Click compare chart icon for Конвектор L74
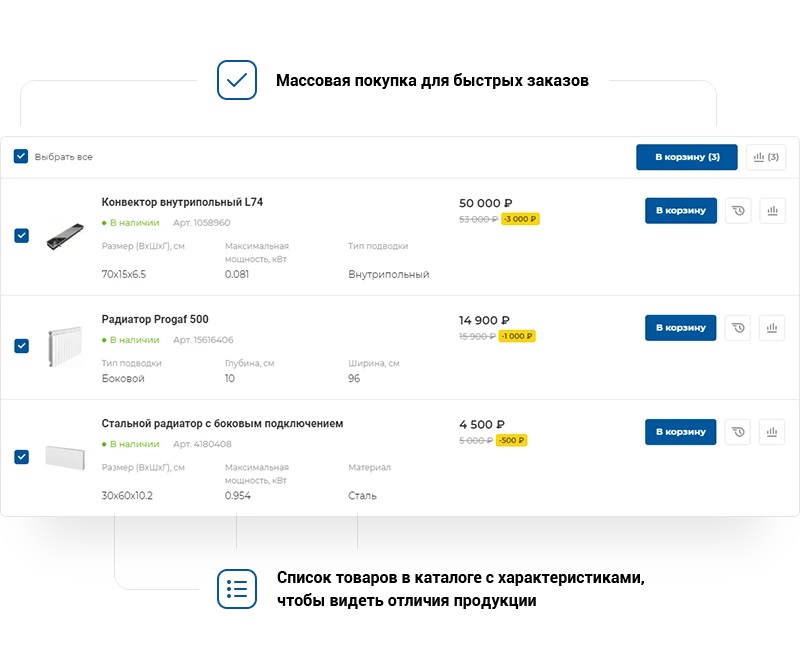The image size is (800, 663). 772,211
